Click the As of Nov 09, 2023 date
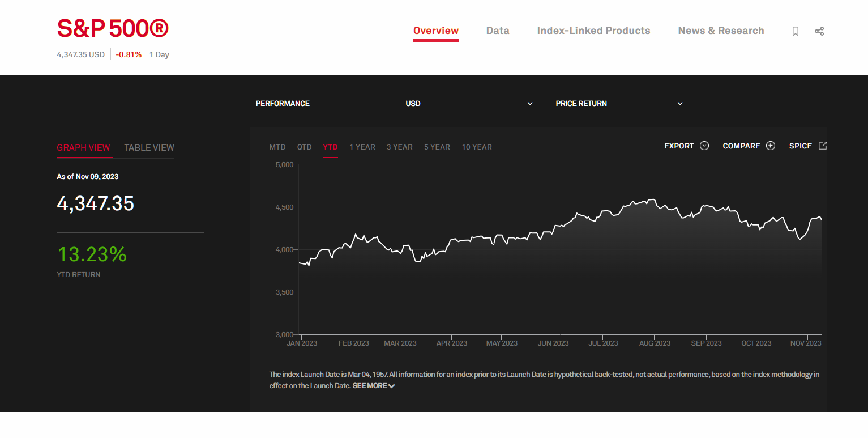The height and width of the screenshot is (438, 868). [x=88, y=177]
